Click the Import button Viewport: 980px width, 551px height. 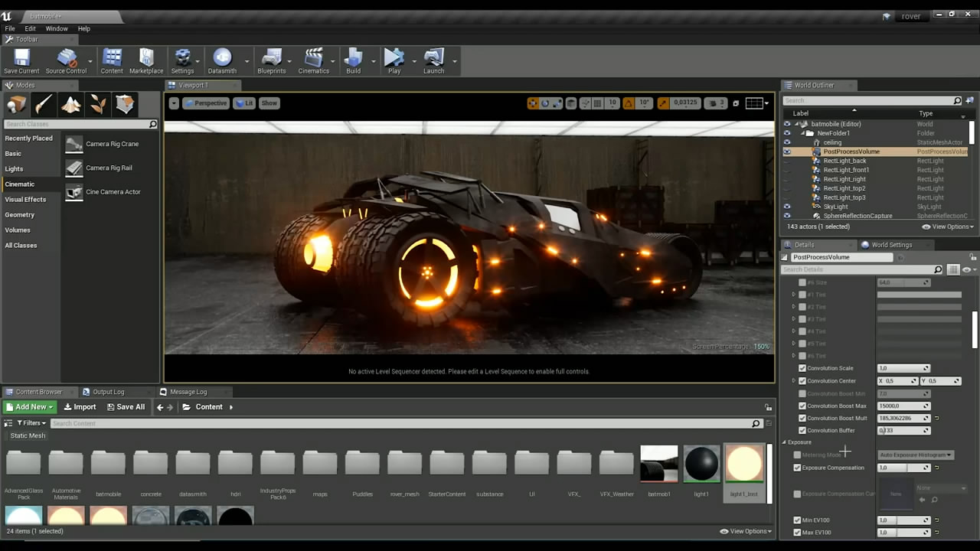[x=80, y=407]
